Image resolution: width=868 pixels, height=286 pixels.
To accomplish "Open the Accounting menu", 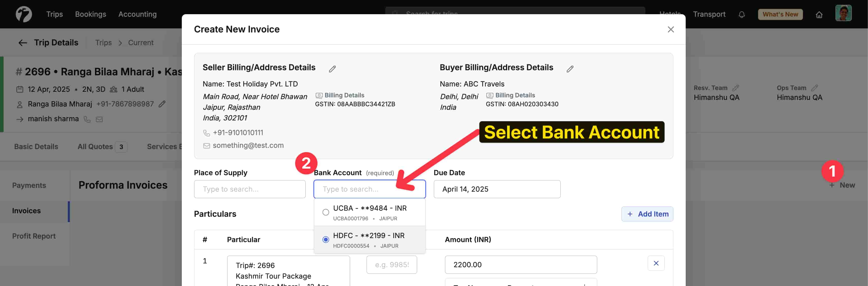I will click(137, 14).
